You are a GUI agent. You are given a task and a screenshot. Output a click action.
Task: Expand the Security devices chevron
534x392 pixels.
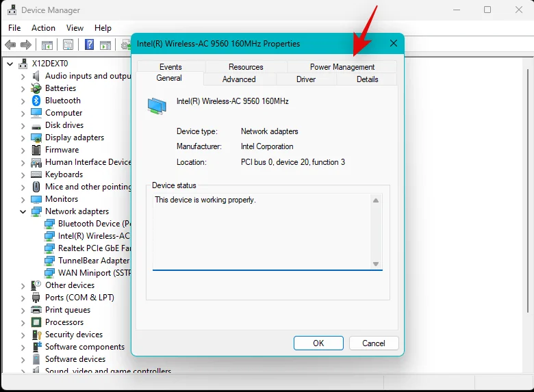pyautogui.click(x=23, y=335)
